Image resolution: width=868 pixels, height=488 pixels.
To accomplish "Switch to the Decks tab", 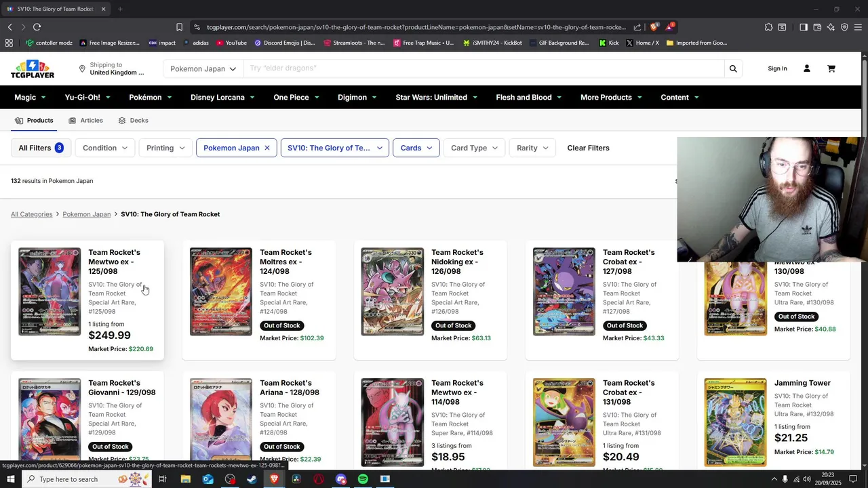I will pos(133,121).
